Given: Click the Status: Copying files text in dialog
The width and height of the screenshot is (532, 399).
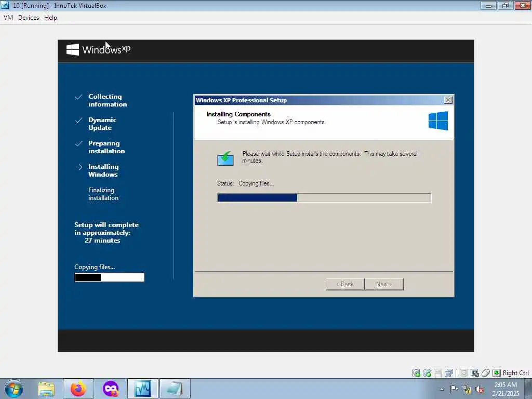Looking at the screenshot, I should (x=246, y=183).
